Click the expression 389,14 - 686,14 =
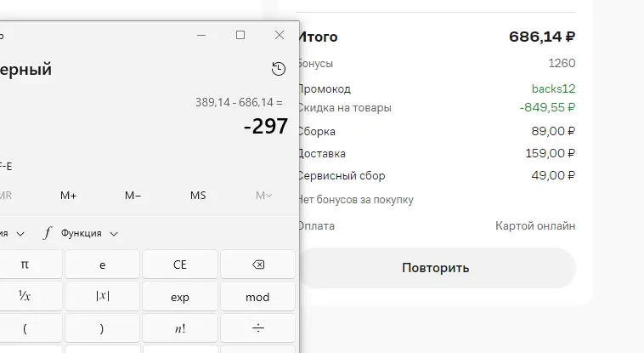Image resolution: width=644 pixels, height=353 pixels. tap(239, 102)
